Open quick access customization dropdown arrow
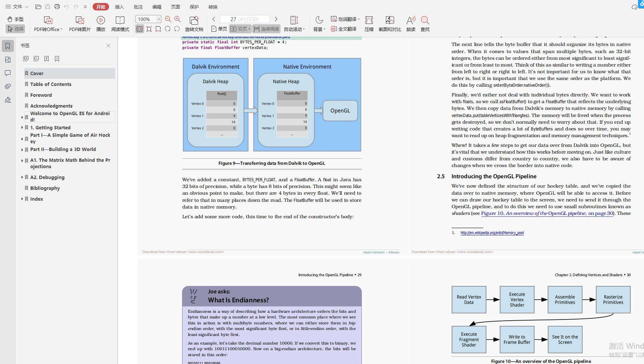This screenshot has width=644, height=364. pyautogui.click(x=85, y=7)
